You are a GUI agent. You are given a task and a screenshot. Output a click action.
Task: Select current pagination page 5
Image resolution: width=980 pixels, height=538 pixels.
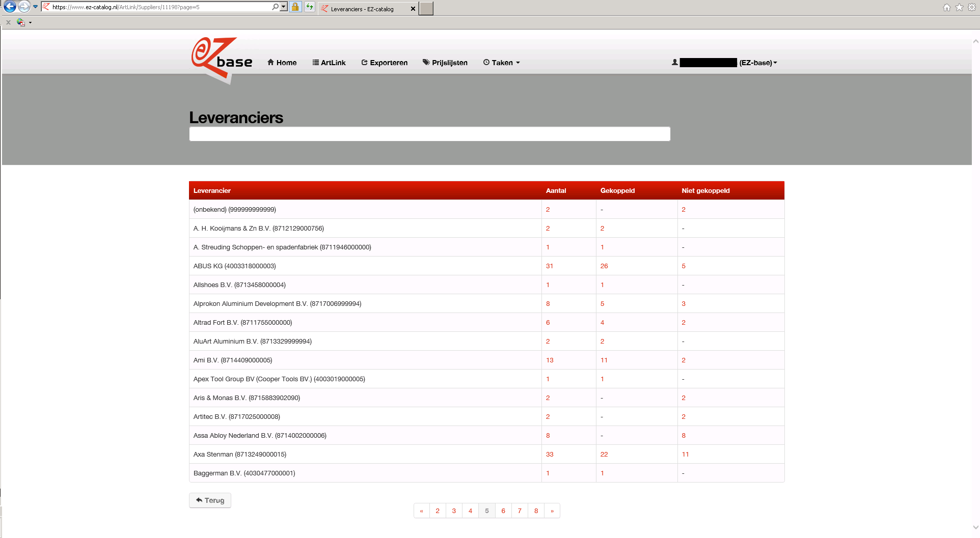tap(487, 511)
